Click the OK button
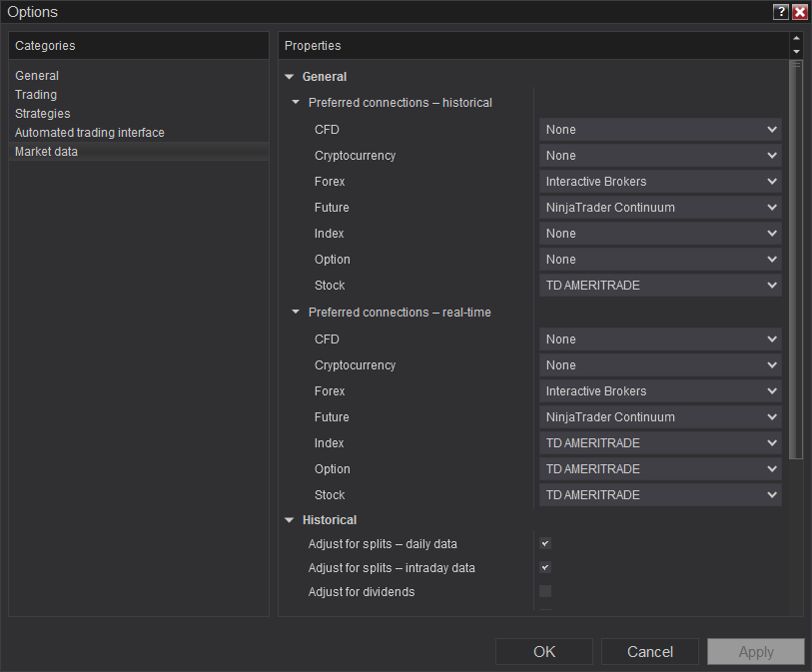This screenshot has height=672, width=812. click(544, 652)
